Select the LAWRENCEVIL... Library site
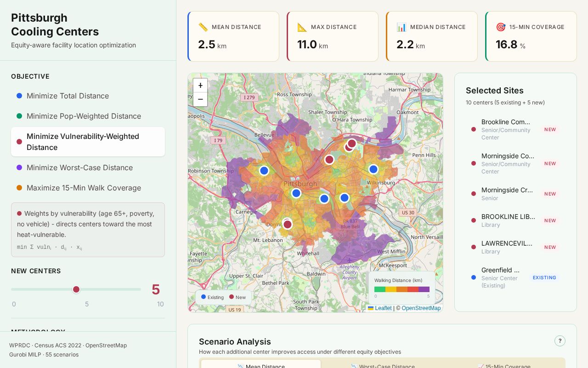 515,247
